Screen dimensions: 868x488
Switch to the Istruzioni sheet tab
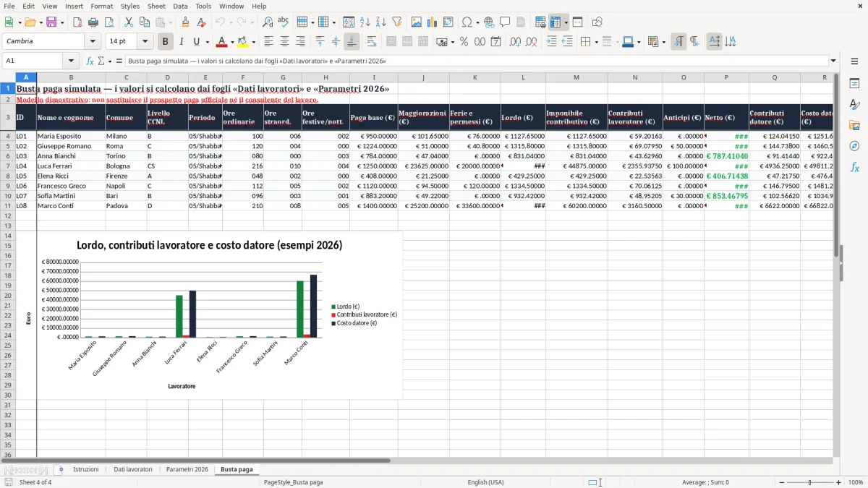[x=86, y=469]
